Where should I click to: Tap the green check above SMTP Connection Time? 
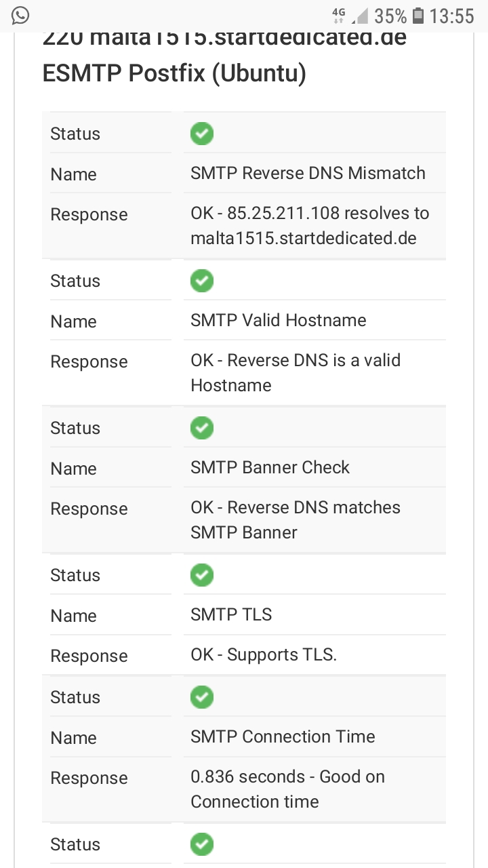(x=202, y=697)
